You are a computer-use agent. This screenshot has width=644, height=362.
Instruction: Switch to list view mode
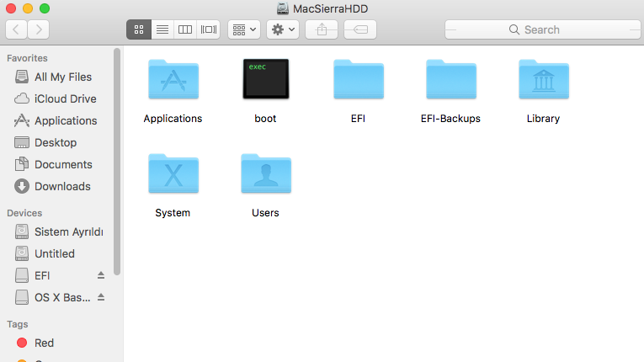(162, 29)
